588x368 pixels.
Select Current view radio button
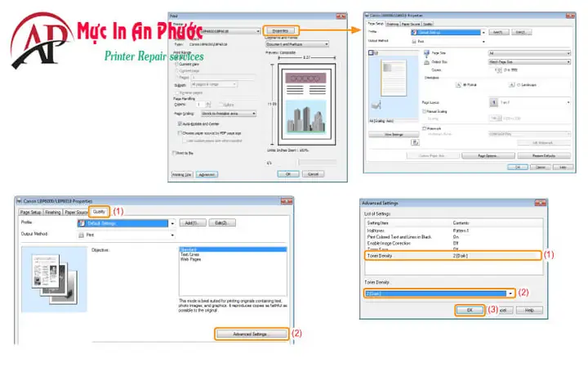(x=176, y=65)
